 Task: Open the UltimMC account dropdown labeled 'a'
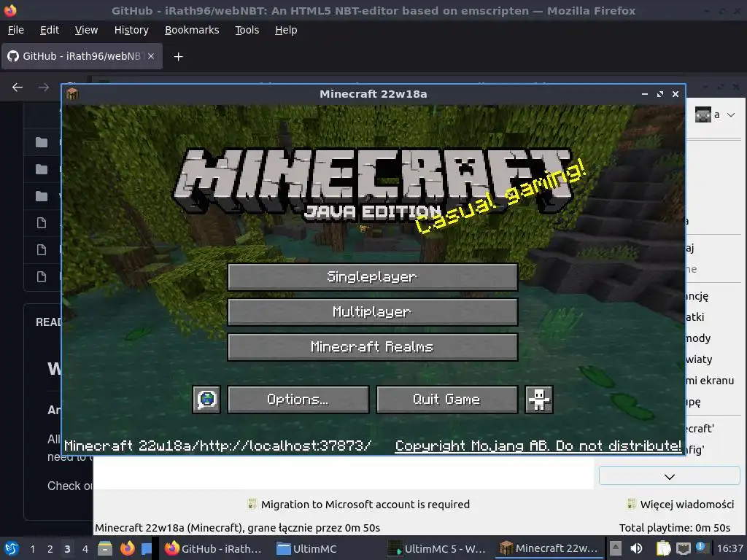click(x=715, y=114)
